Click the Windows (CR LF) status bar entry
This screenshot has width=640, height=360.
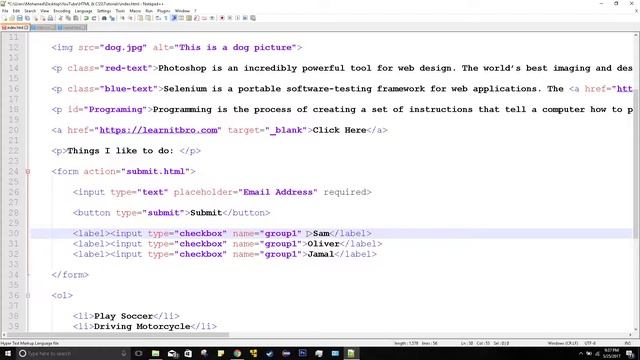[562, 343]
